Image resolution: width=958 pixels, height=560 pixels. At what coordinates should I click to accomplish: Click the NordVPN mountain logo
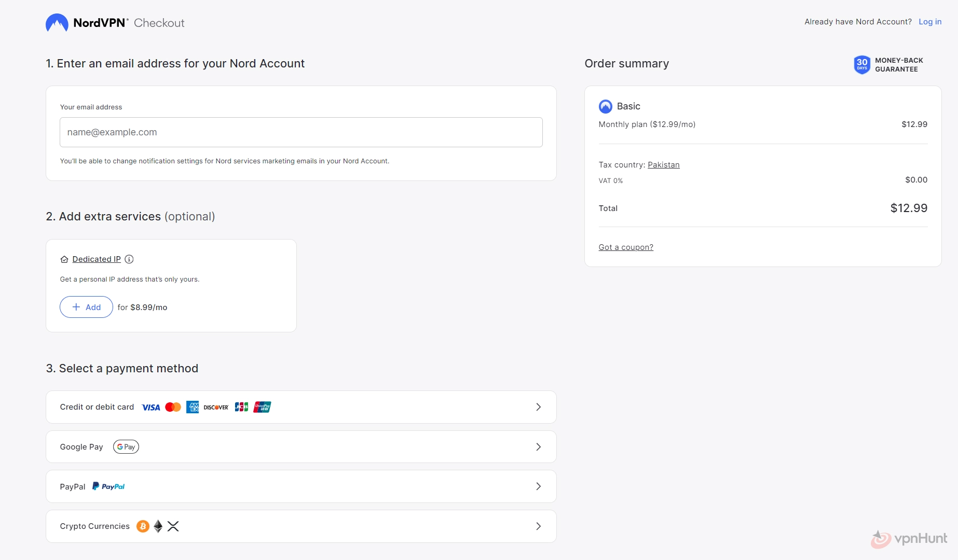coord(57,23)
